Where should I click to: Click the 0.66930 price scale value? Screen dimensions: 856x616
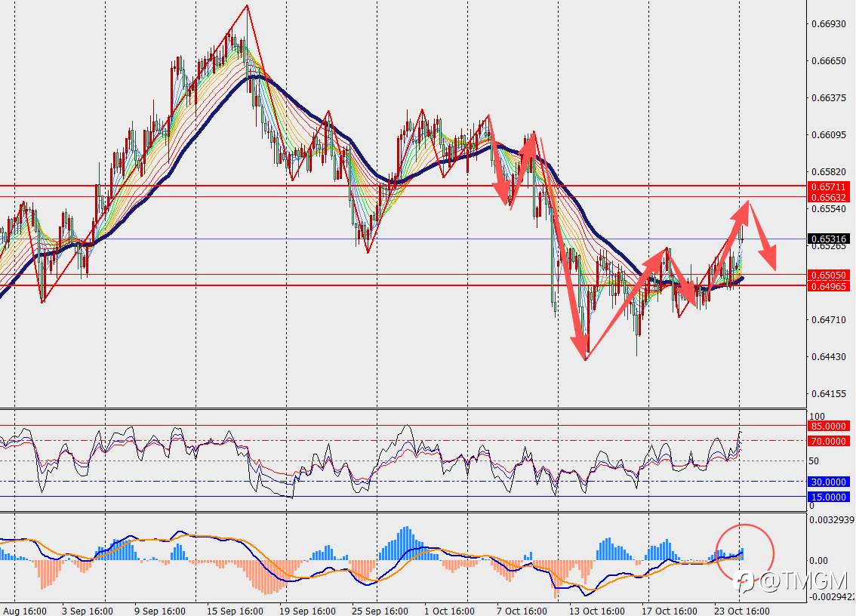[828, 24]
